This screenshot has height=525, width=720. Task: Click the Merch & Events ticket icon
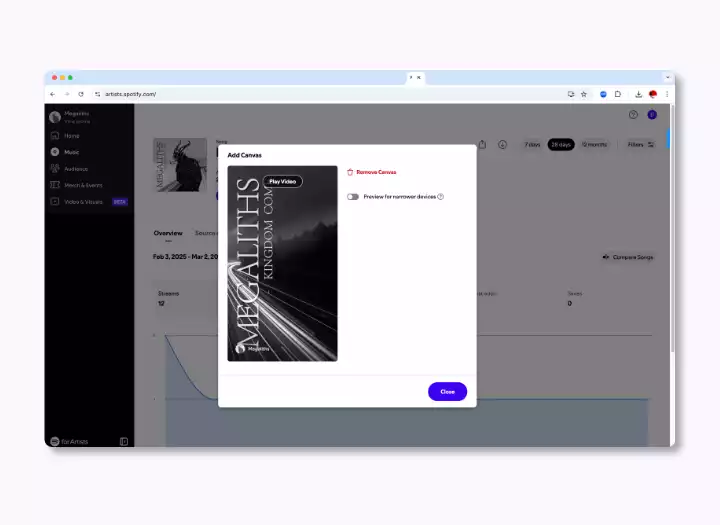click(55, 185)
